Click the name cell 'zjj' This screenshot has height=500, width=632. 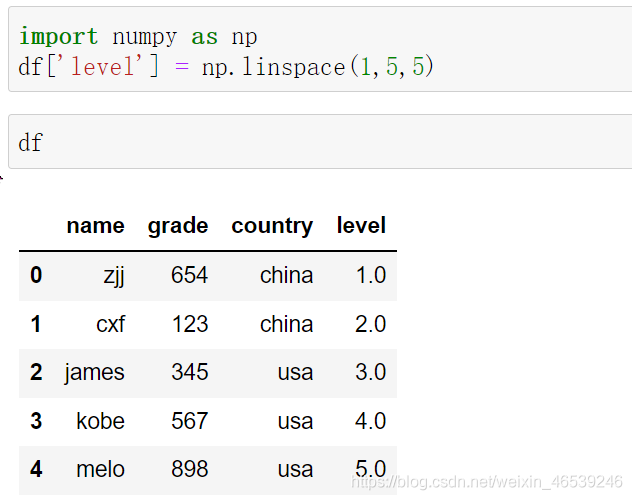coord(114,276)
